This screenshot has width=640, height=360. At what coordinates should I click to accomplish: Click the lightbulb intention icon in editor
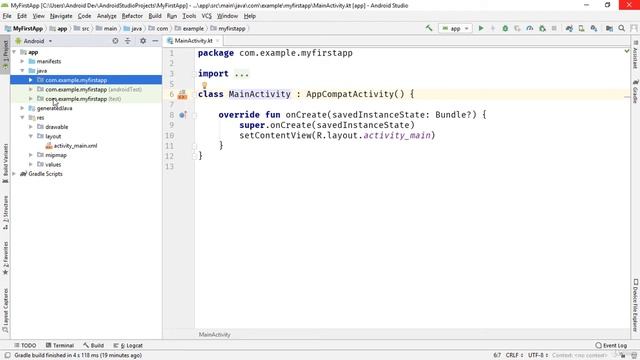204,85
